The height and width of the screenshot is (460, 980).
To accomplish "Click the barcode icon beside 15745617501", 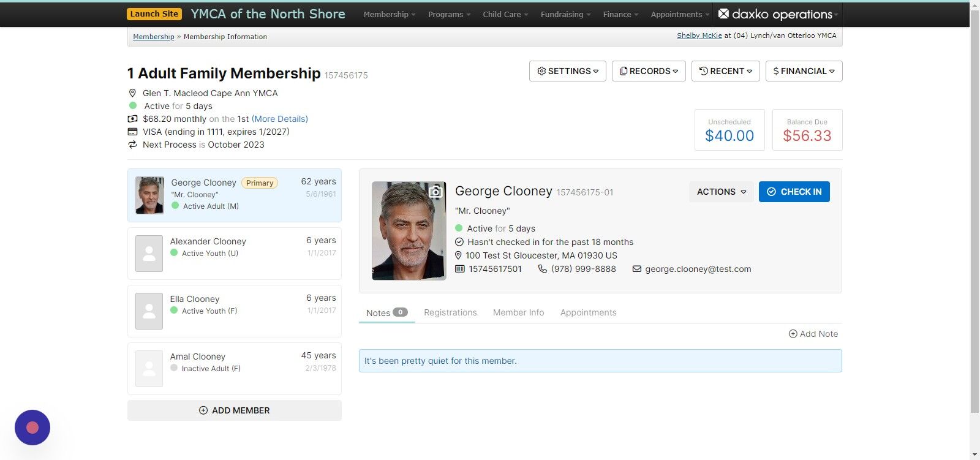I will click(460, 269).
